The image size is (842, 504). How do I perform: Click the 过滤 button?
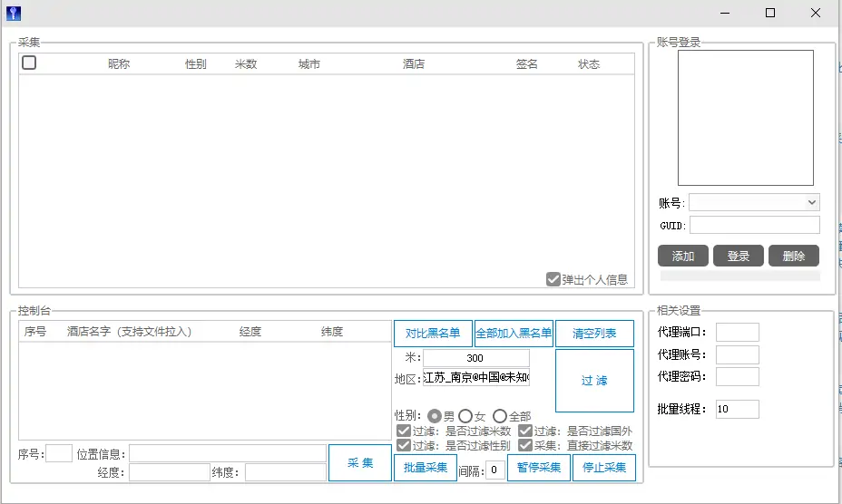(594, 381)
